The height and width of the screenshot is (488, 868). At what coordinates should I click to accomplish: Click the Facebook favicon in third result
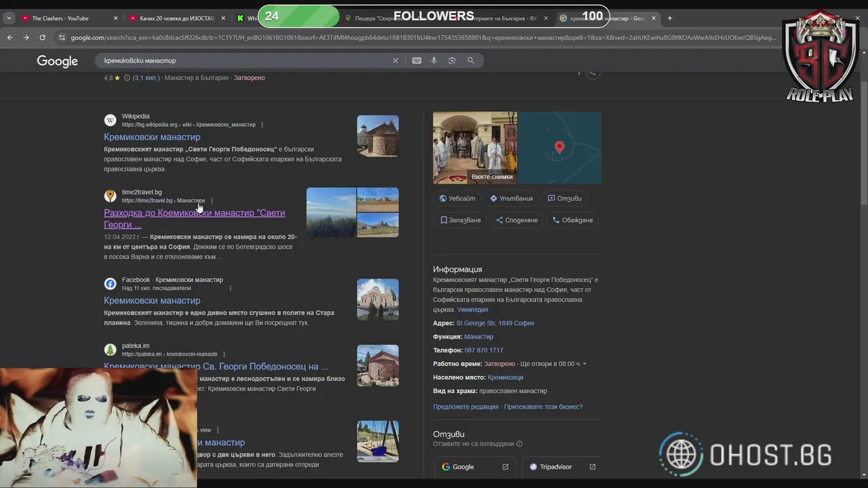pyautogui.click(x=110, y=283)
